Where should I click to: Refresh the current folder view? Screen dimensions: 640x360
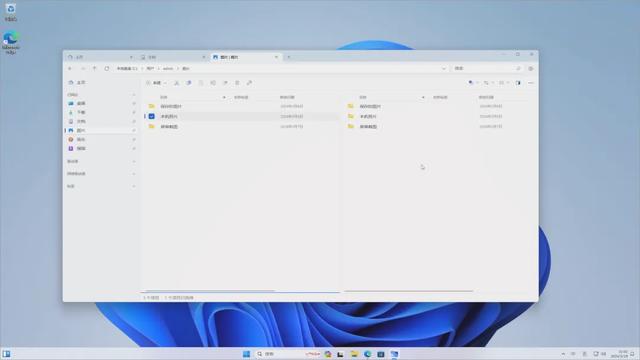click(107, 69)
